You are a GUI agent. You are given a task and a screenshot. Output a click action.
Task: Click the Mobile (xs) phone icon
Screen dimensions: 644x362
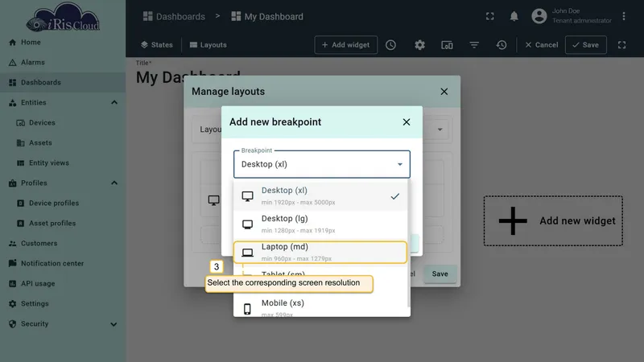pyautogui.click(x=247, y=309)
